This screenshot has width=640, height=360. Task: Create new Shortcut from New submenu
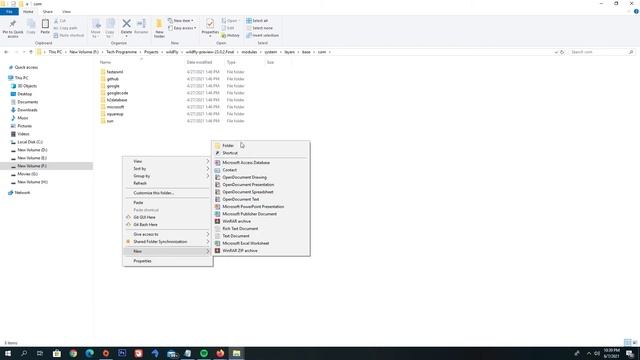pos(261,153)
